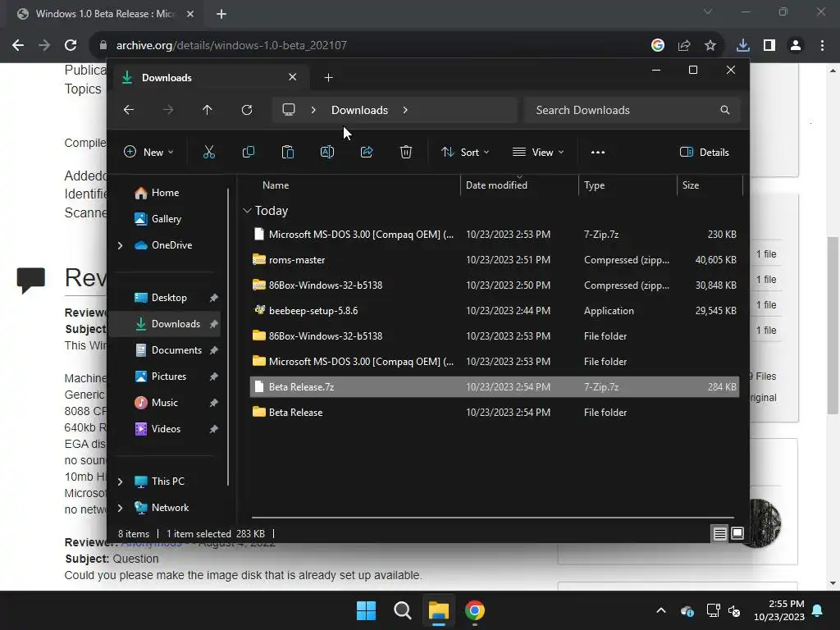Add a new Explorer tab
The image size is (840, 630).
tap(328, 78)
